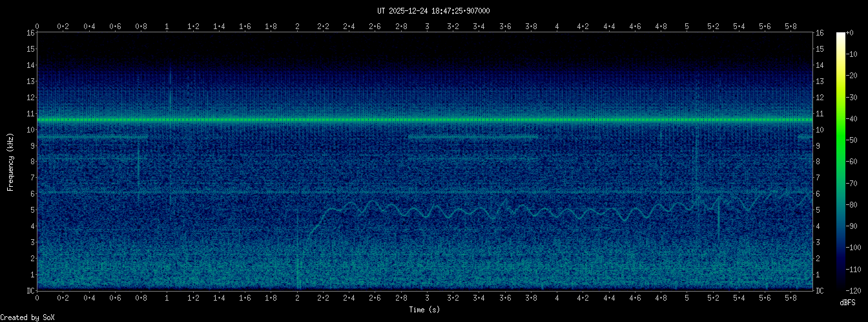Click the 3 second mark on the bottom time axis
This screenshot has height=322, width=868.
point(427,298)
